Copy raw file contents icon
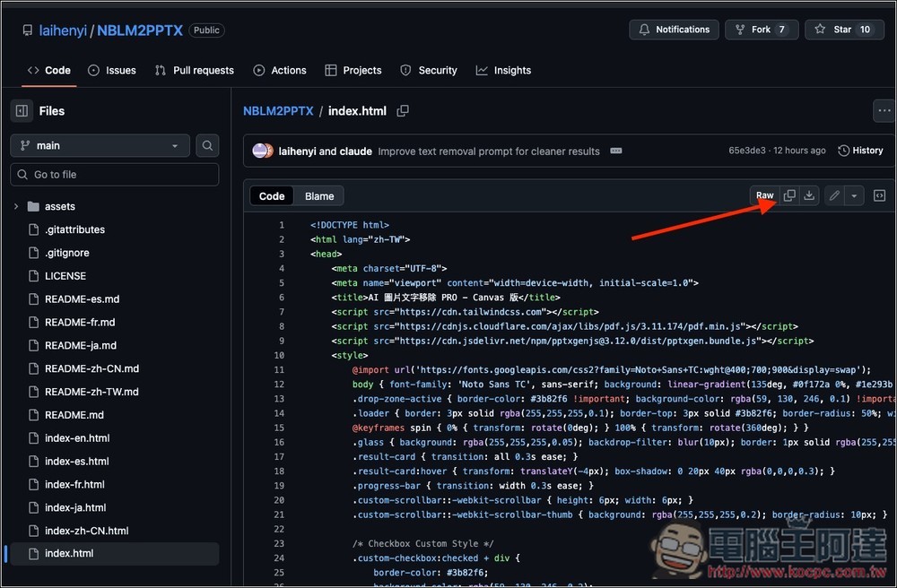Image resolution: width=897 pixels, height=588 pixels. point(789,195)
